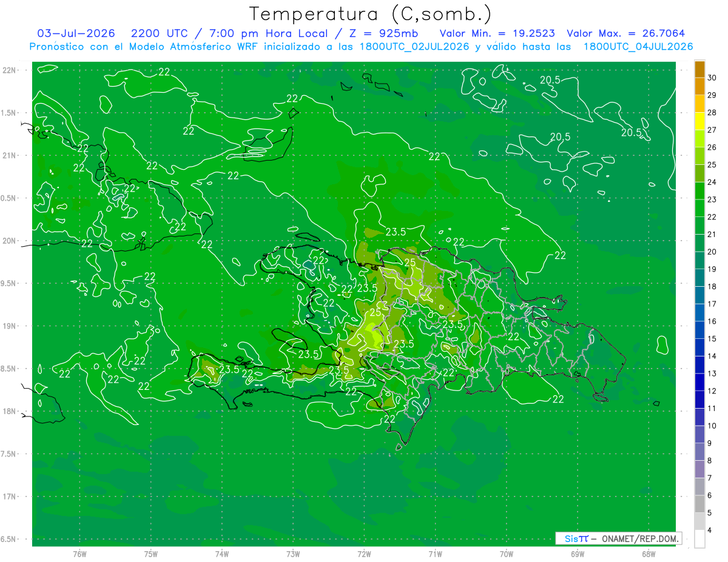Pick the colorbar swatch between 24 and 25
The image size is (728, 562).
pyautogui.click(x=699, y=174)
